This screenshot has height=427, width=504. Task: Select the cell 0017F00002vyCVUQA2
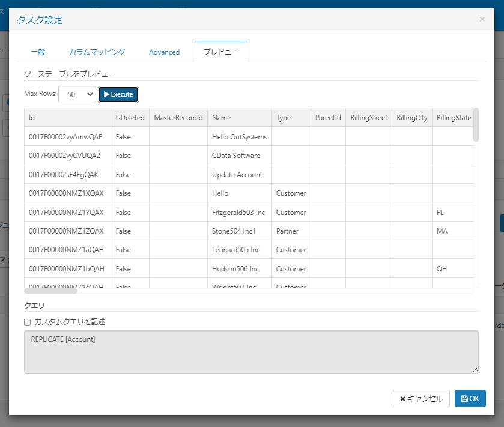tap(67, 156)
